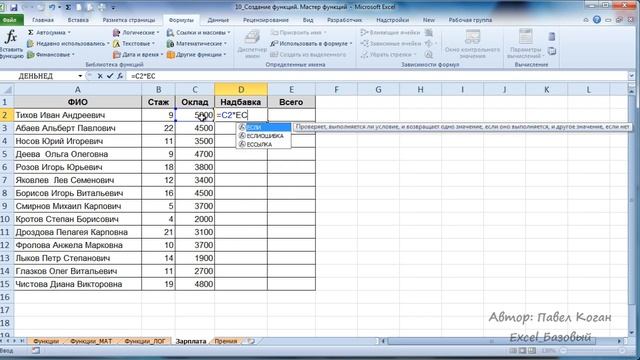Select the Оклад header cell

click(x=195, y=102)
